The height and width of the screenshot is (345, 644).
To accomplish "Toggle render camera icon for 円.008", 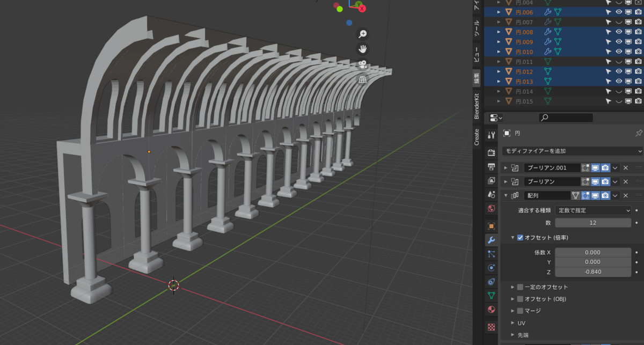I will click(638, 32).
